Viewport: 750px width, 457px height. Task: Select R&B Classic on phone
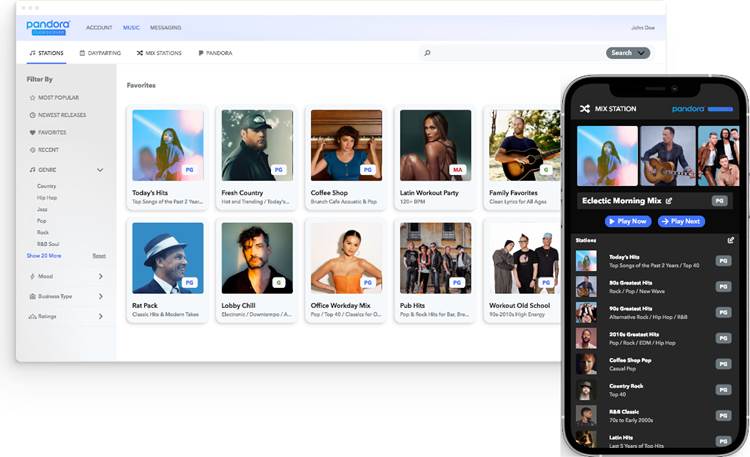pyautogui.click(x=653, y=416)
